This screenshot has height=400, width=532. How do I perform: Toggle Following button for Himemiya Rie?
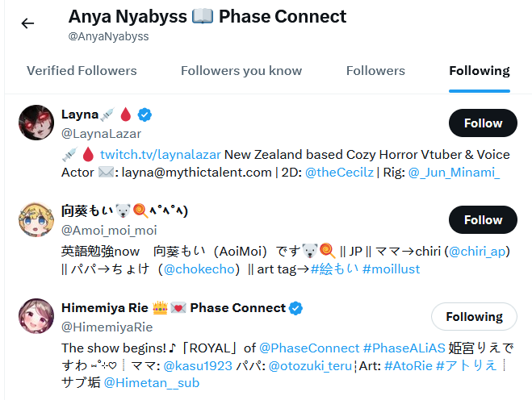(x=475, y=317)
